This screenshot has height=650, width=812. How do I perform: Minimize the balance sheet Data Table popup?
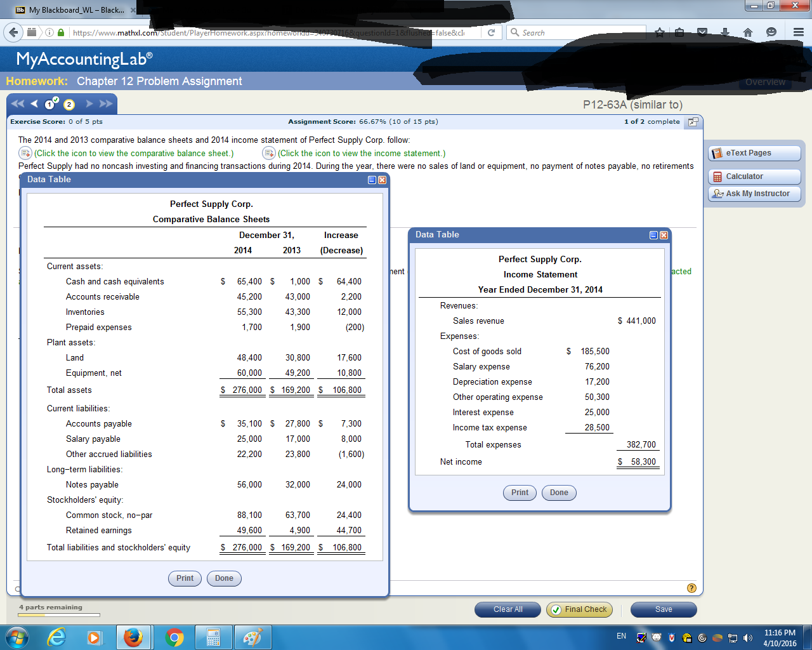pos(372,180)
